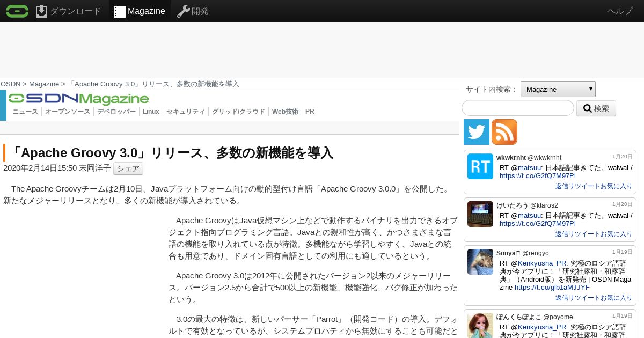Click the シェア share button
Screen dimensions: 644x338
128,168
